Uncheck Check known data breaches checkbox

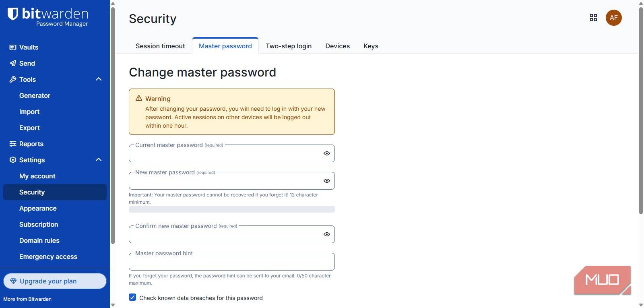132,298
